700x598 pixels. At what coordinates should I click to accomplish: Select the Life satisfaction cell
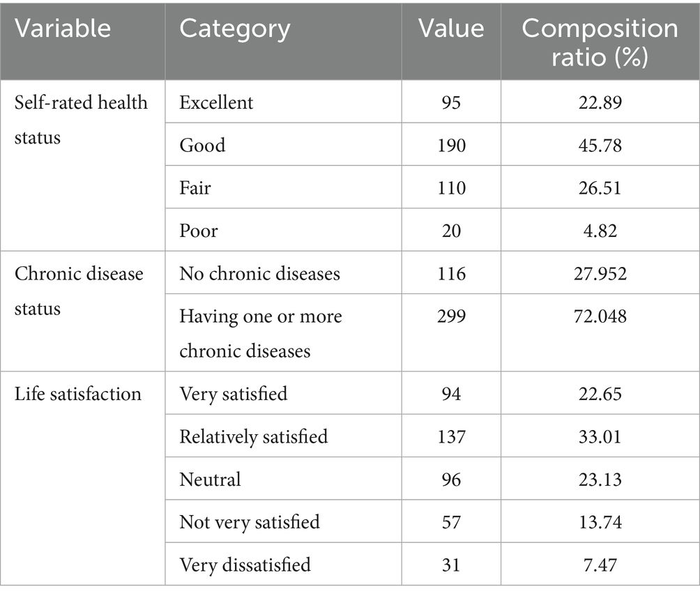pos(77,394)
